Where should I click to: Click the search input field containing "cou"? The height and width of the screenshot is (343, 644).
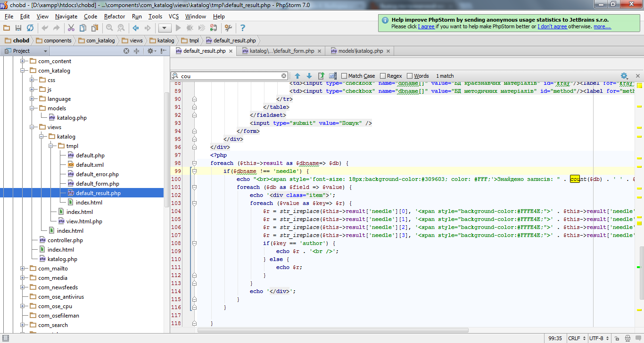230,76
